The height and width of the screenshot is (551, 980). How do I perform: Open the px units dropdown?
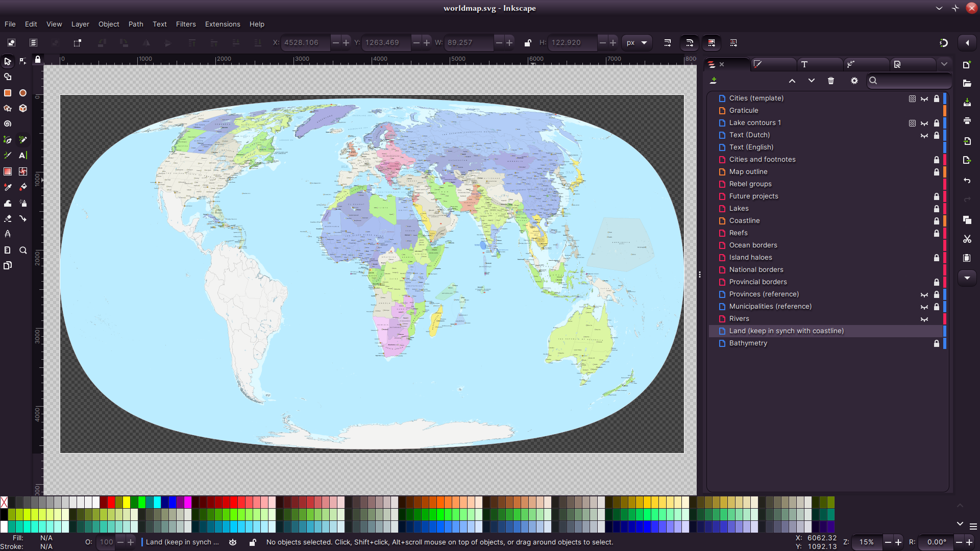click(636, 43)
